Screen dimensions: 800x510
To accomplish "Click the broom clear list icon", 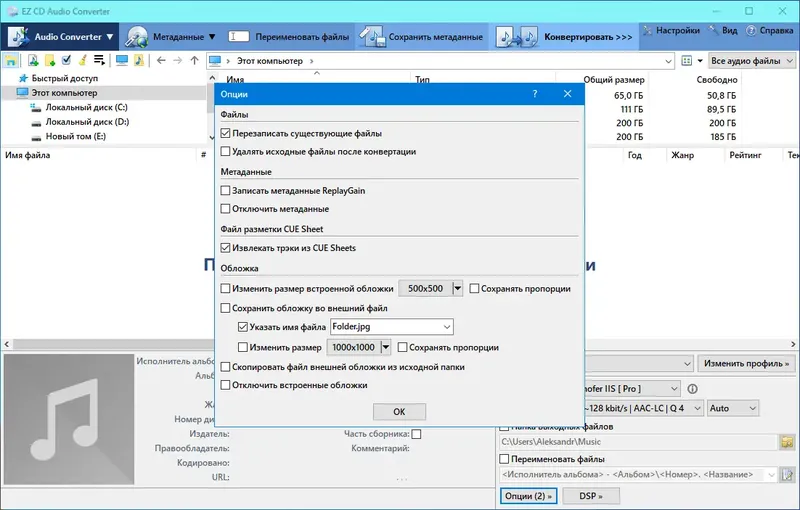I will (82, 61).
